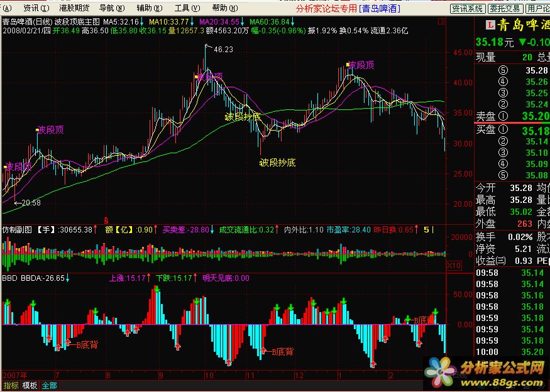The height and width of the screenshot is (392, 550).
Task: Click the 波段顶底主图 indicator name
Action: [x=77, y=22]
